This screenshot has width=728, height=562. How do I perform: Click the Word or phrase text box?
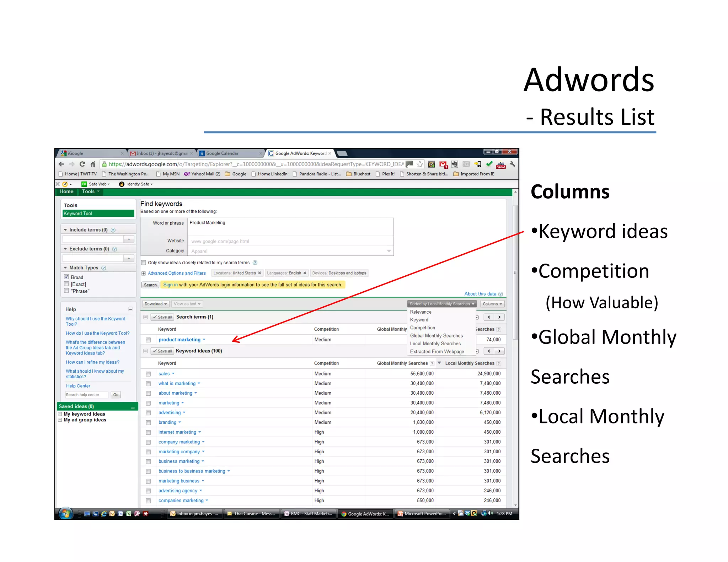click(x=290, y=227)
